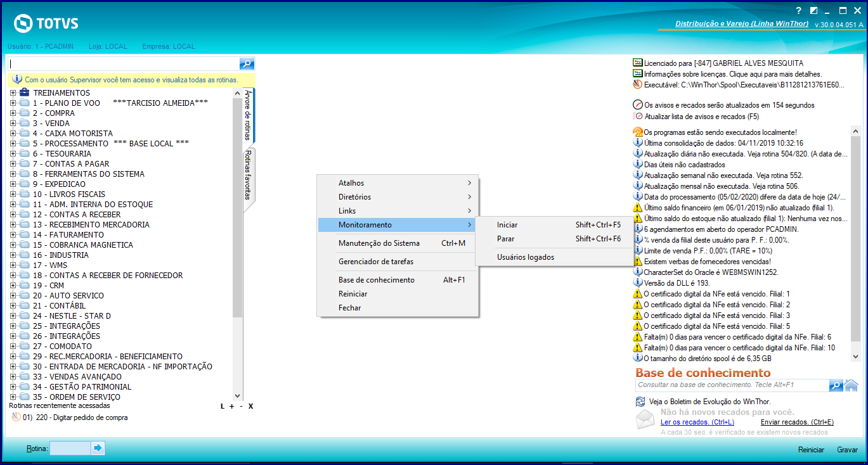Switch to the 'Árvore de rotinas' vertical tab

[249, 115]
